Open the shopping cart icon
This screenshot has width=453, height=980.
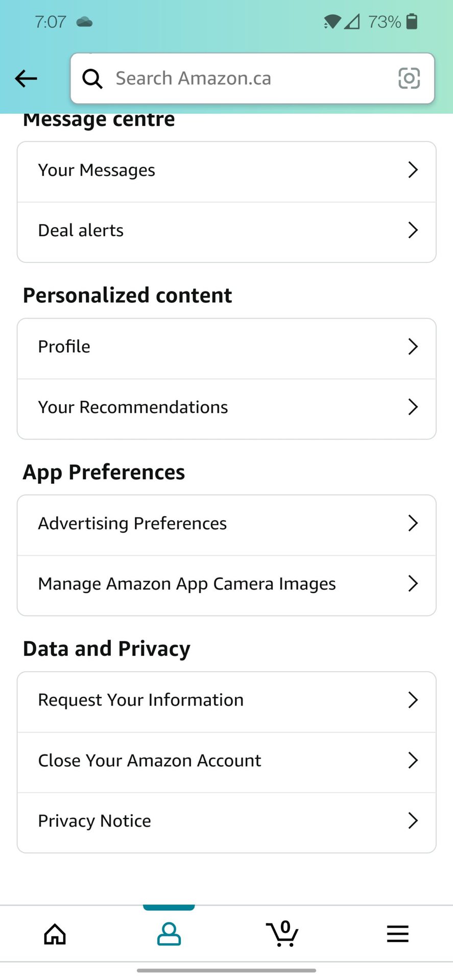[x=282, y=934]
